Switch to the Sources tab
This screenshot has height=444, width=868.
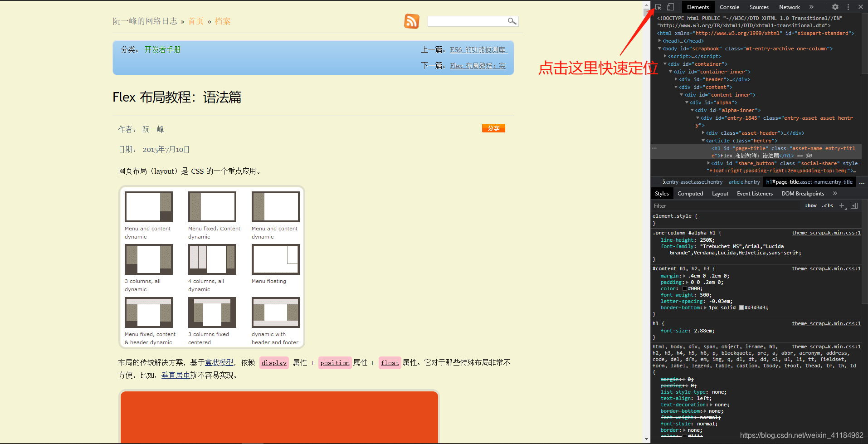click(759, 7)
